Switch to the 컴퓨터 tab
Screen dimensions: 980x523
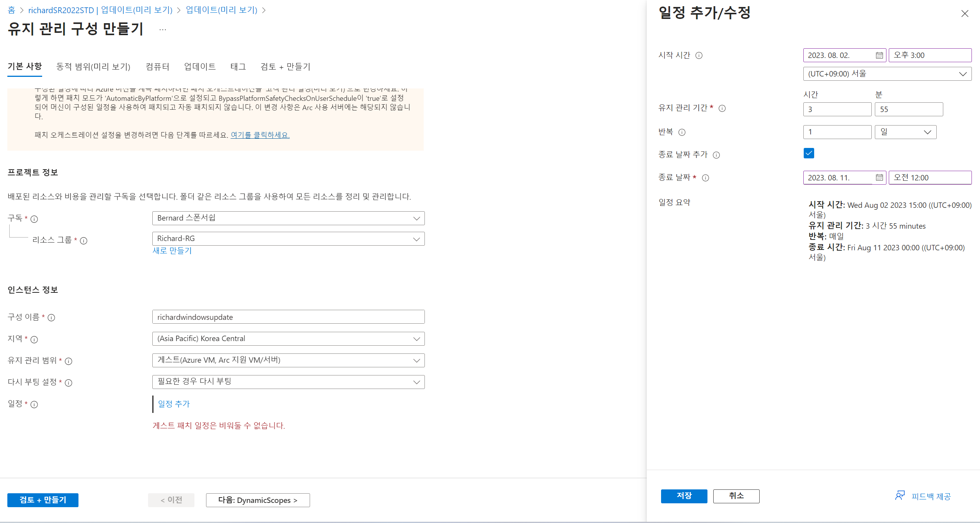[157, 67]
